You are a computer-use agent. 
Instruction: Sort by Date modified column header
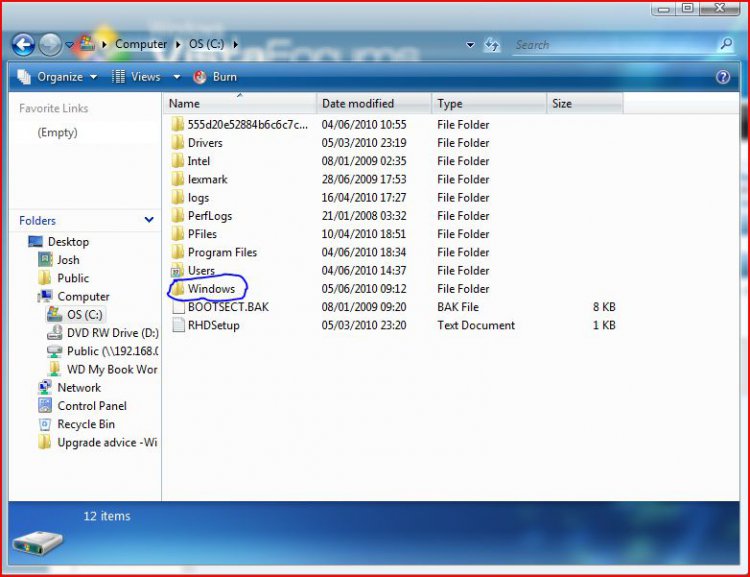click(x=374, y=103)
